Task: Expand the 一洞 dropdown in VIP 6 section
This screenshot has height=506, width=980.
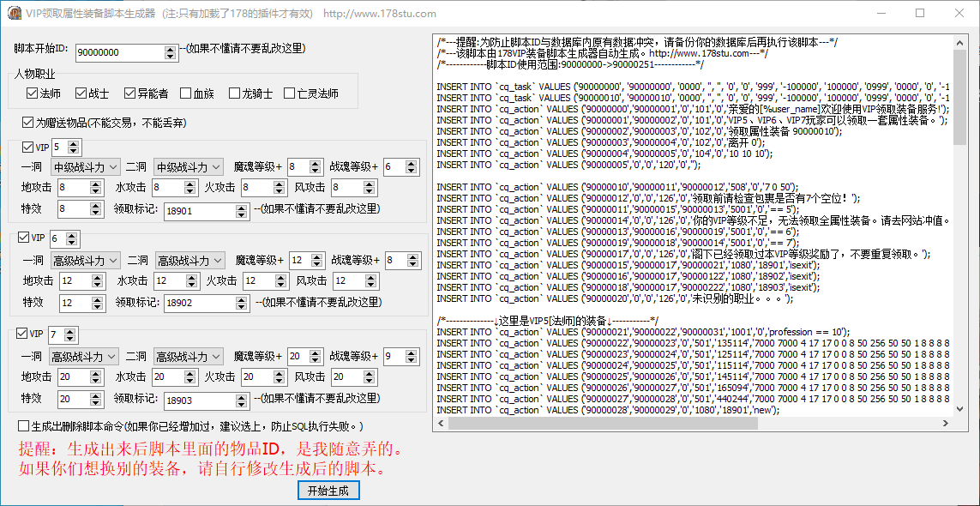Action: pyautogui.click(x=87, y=260)
